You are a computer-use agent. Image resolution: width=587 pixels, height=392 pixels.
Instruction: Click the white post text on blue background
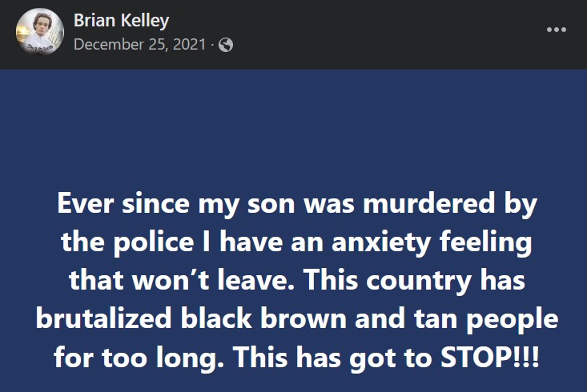pyautogui.click(x=296, y=279)
